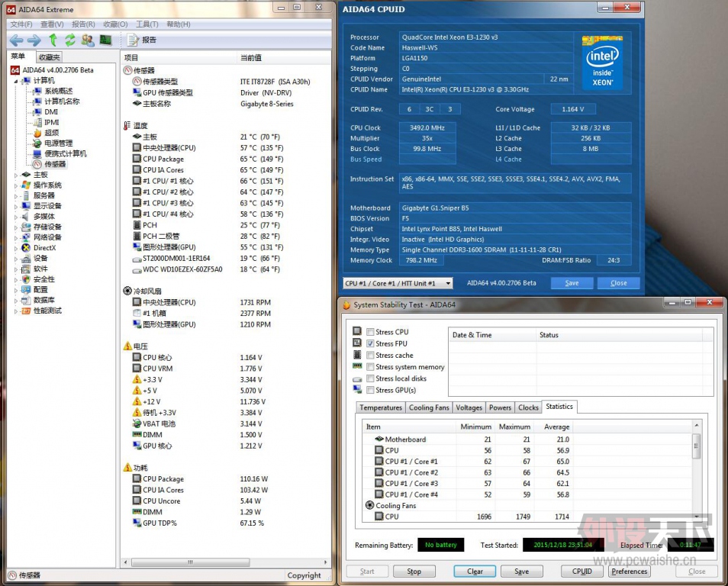Image resolution: width=728 pixels, height=586 pixels.
Task: Click the disk icon beside Stress local disks
Action: (356, 379)
